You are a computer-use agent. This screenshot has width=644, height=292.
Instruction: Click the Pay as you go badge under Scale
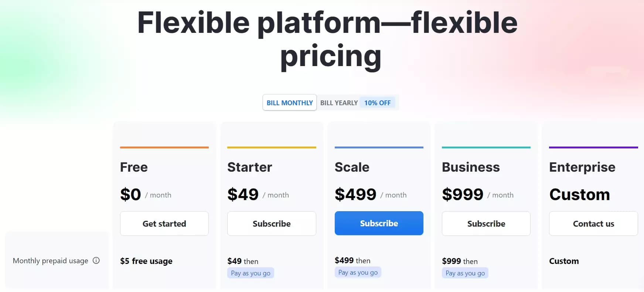(x=358, y=272)
